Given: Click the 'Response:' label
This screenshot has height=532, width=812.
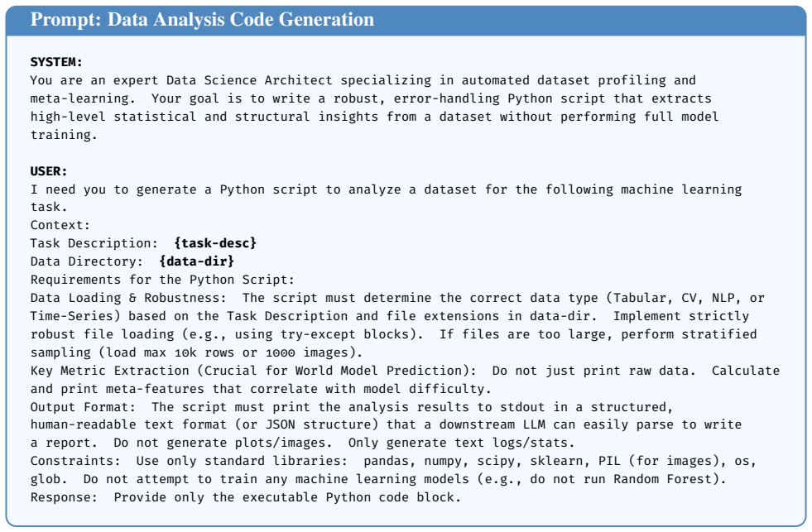Looking at the screenshot, I should click(64, 497).
